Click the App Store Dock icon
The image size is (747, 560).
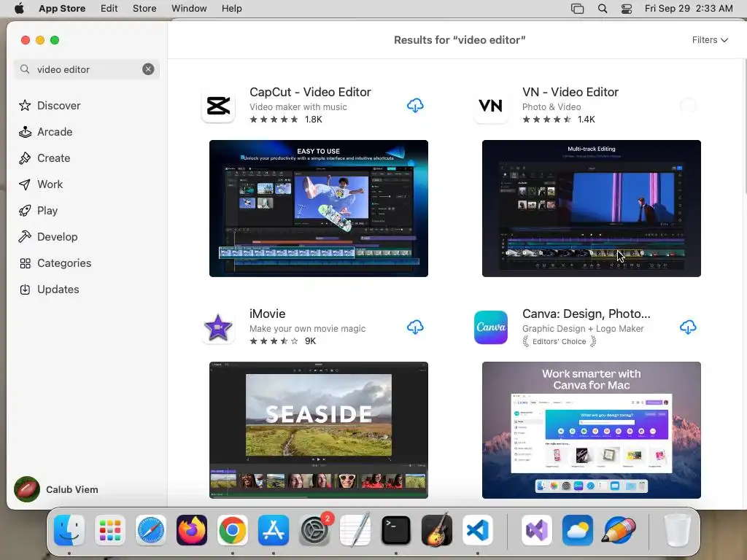click(x=274, y=530)
